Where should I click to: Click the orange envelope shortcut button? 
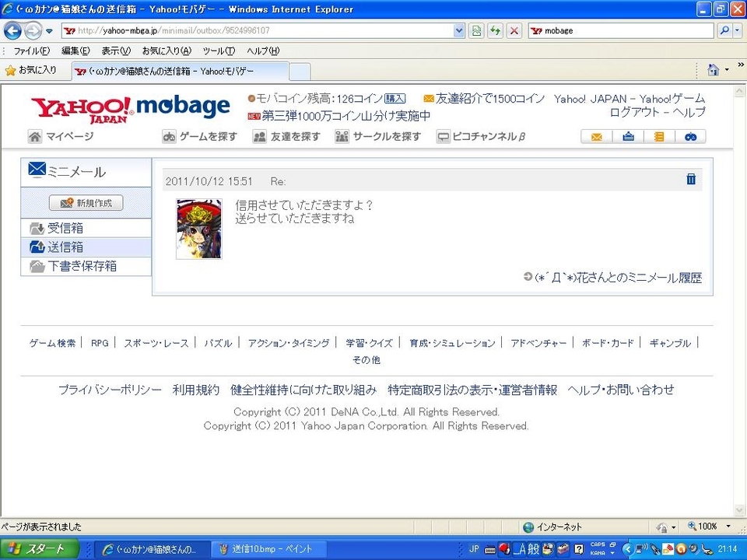[x=597, y=137]
